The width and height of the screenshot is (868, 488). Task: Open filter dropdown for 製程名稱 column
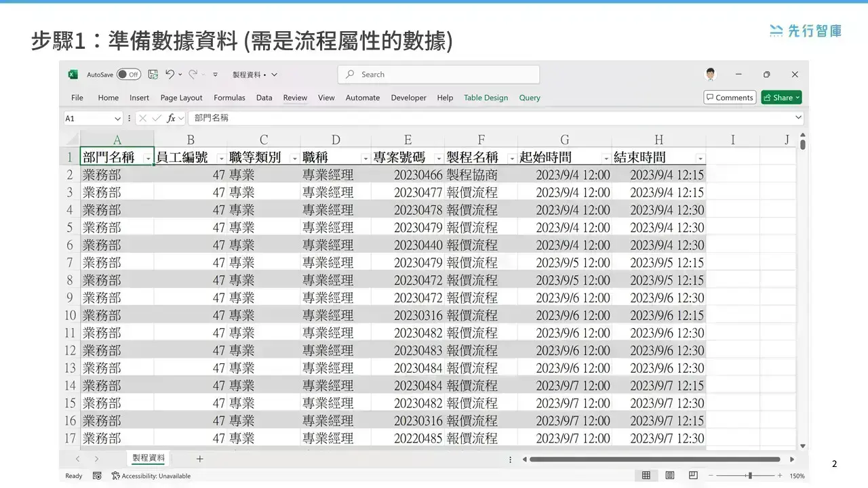point(512,159)
